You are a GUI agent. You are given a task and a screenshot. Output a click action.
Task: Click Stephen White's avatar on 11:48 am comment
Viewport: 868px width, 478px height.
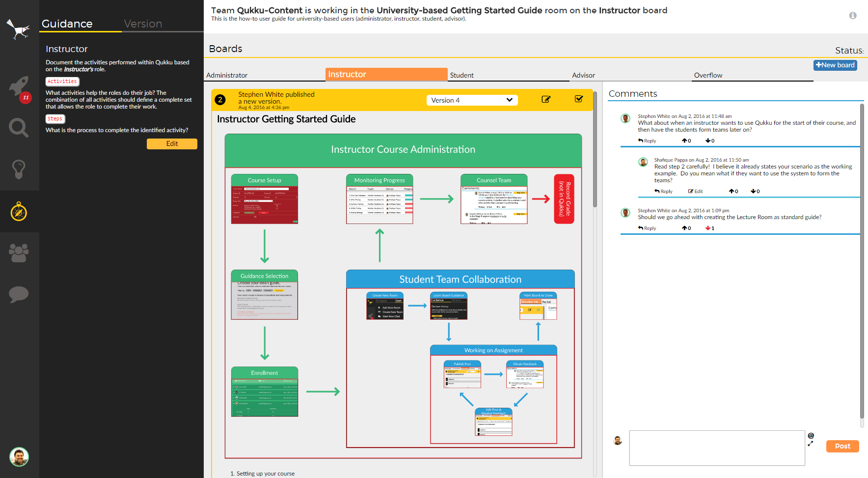click(x=625, y=118)
